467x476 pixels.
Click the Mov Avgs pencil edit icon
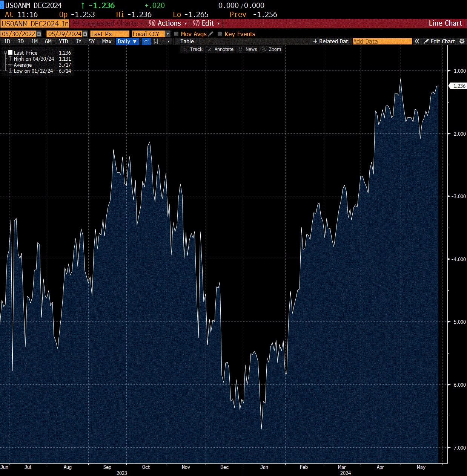(211, 34)
